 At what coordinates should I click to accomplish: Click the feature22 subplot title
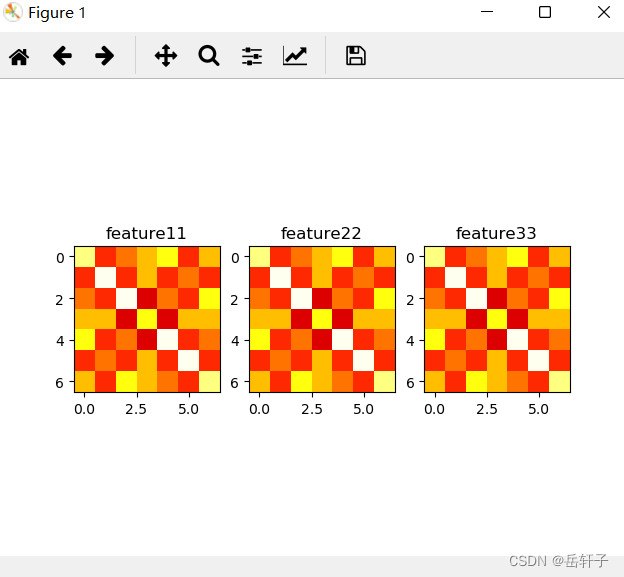coord(321,233)
